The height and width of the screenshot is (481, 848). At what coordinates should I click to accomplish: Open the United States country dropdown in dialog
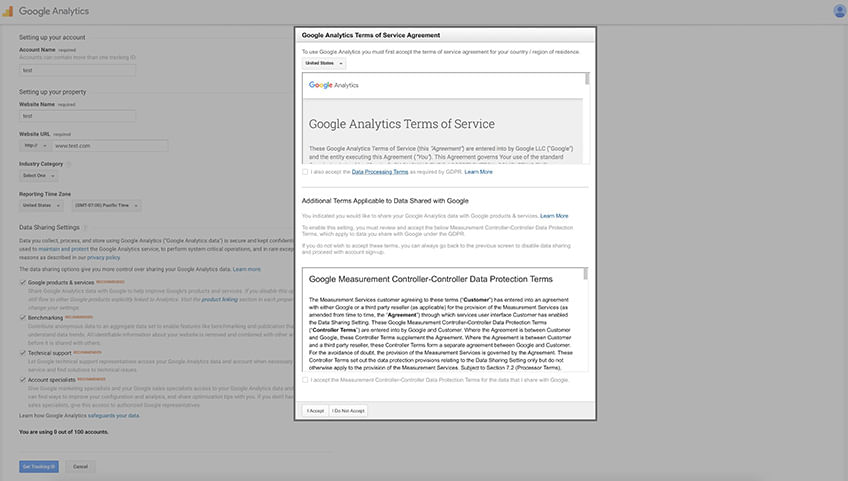[324, 63]
